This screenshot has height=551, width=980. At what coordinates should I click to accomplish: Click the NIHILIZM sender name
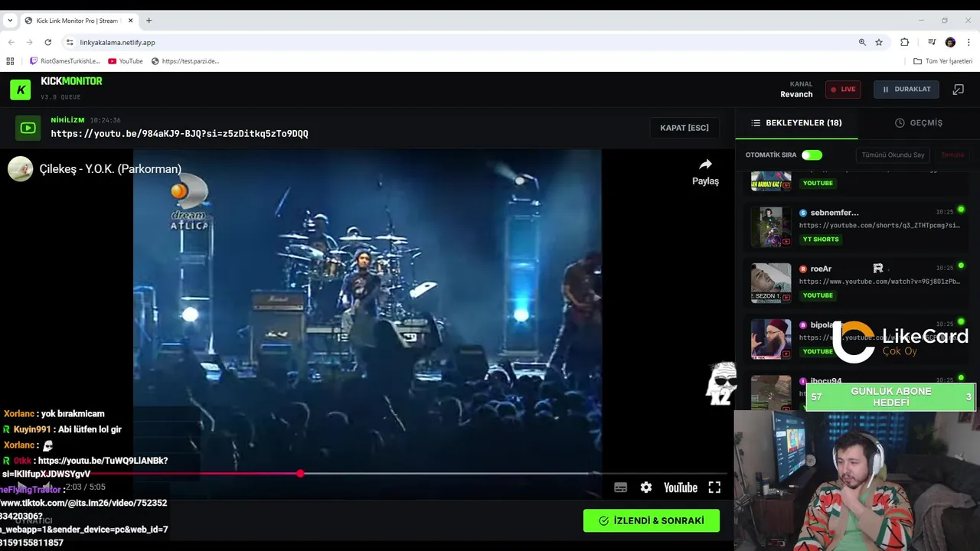pyautogui.click(x=67, y=120)
